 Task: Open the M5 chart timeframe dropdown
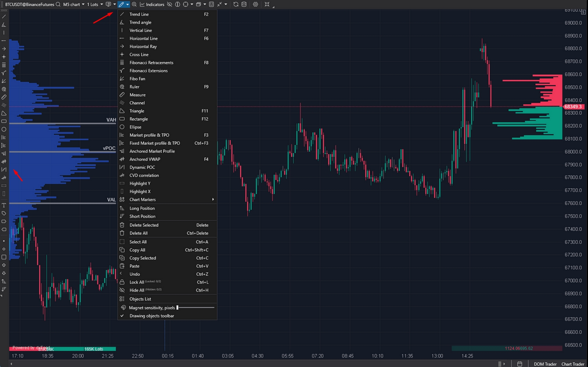coord(74,4)
